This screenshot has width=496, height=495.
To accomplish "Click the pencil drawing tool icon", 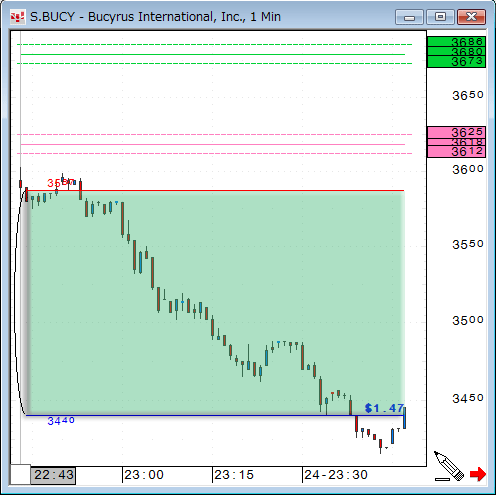I will click(449, 466).
